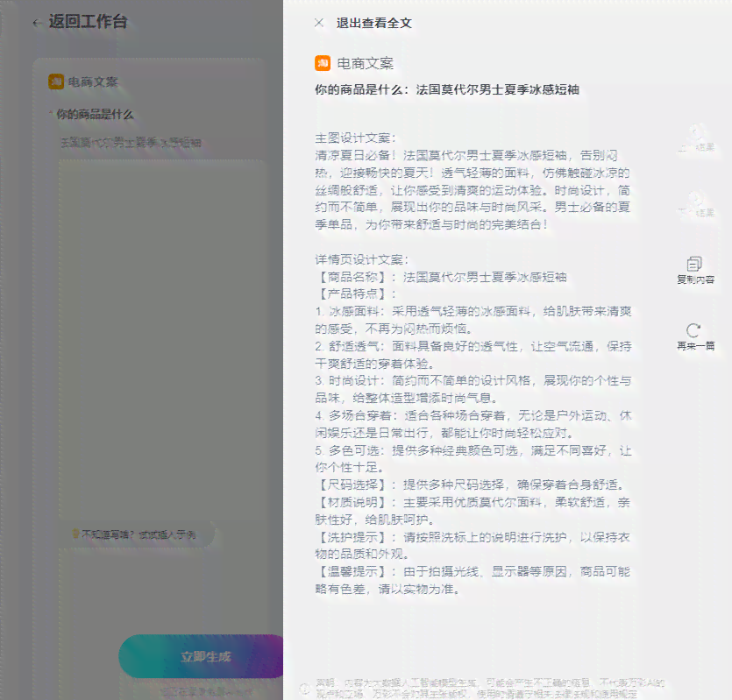Click the line '【商品名称】：法国莫代尔男士夏季冰感短袖'
Viewport: 732px width, 700px height.
click(441, 277)
